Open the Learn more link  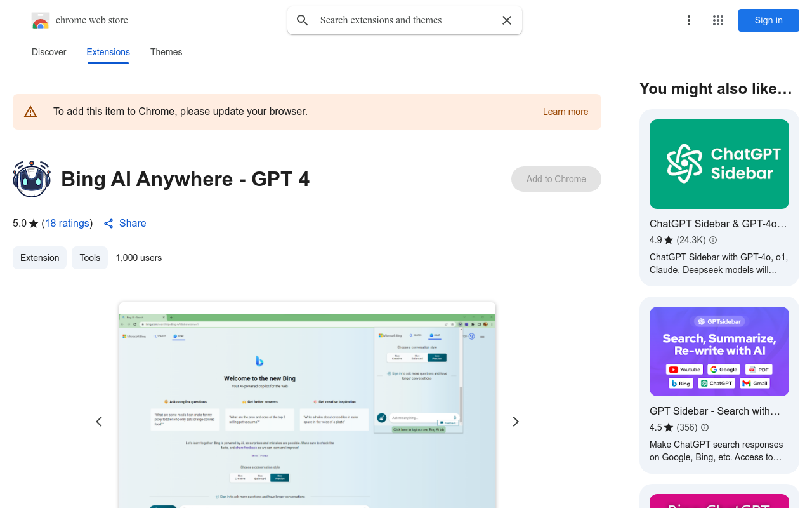point(565,112)
